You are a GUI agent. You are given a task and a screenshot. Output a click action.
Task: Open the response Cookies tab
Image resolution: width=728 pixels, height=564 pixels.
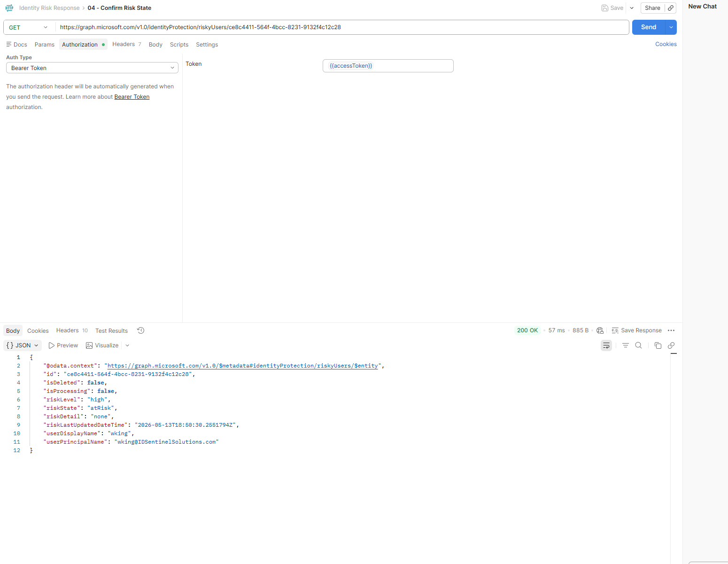point(38,331)
